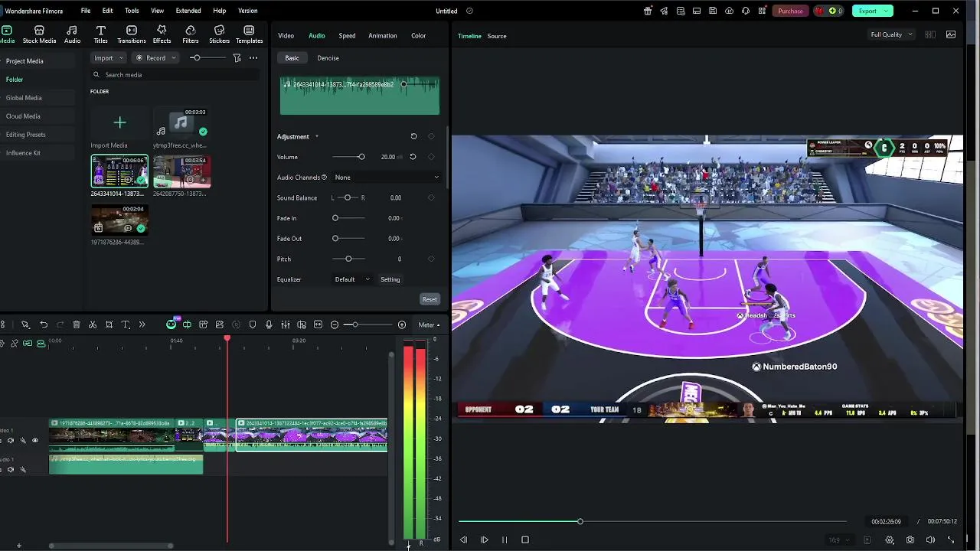Click the save project icon

click(713, 11)
